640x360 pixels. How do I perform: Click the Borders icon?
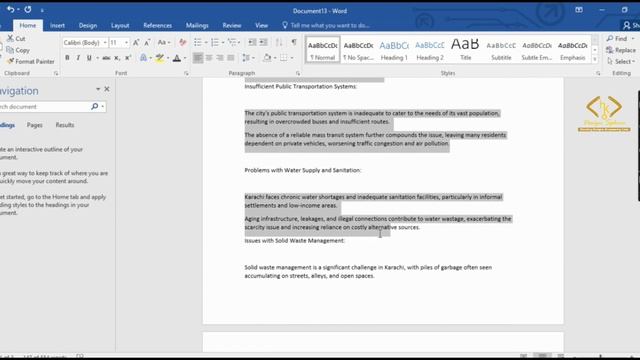(x=284, y=58)
